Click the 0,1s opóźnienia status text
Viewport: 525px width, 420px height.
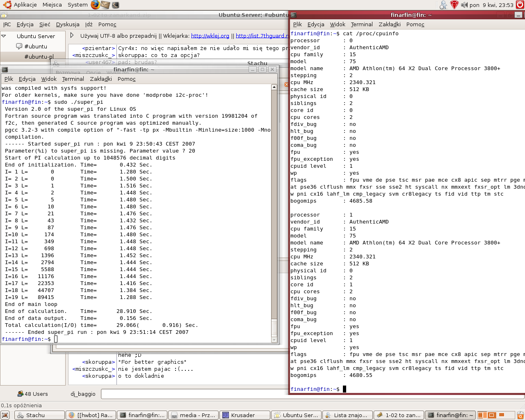[x=21, y=405]
